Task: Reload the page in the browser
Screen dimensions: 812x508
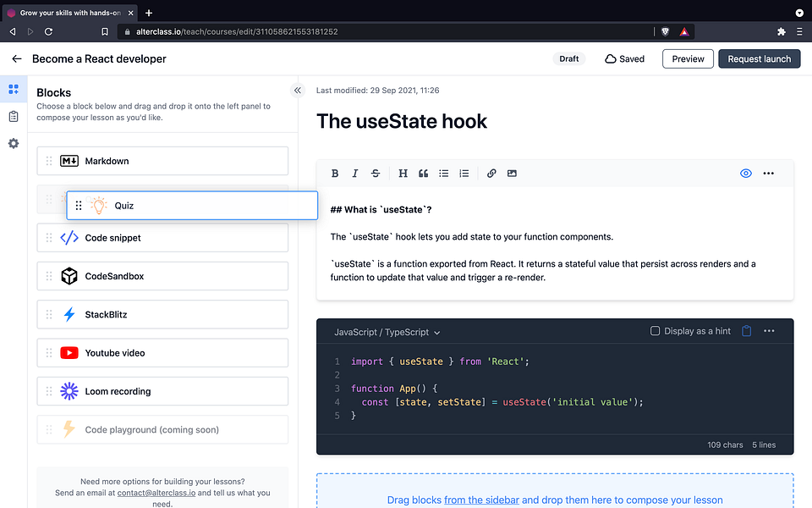Action: [x=49, y=31]
